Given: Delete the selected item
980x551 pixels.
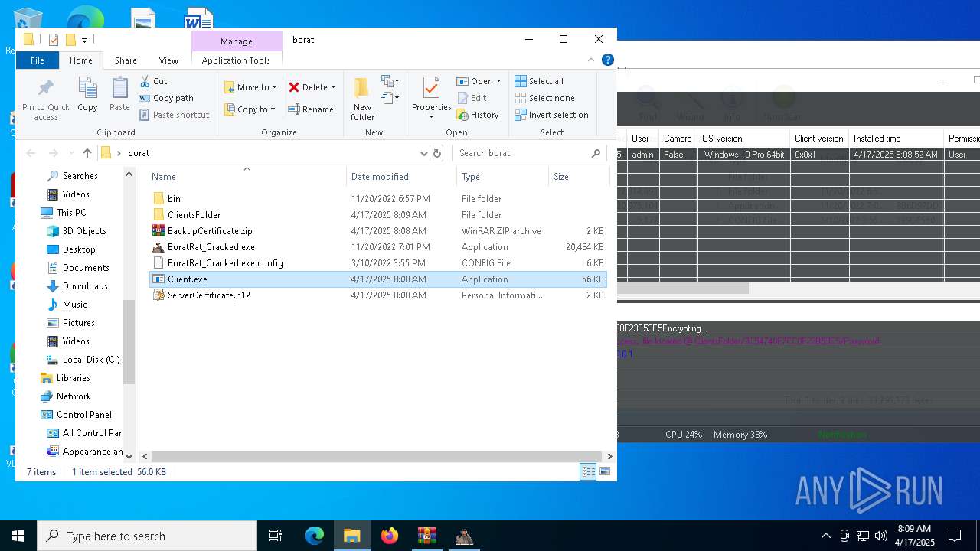Looking at the screenshot, I should point(307,87).
